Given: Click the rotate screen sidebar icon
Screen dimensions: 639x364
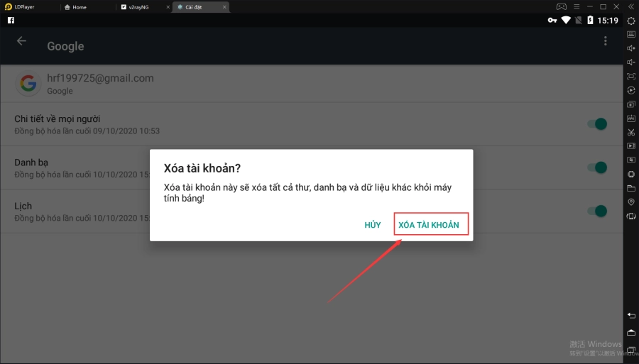Looking at the screenshot, I should 631,216.
